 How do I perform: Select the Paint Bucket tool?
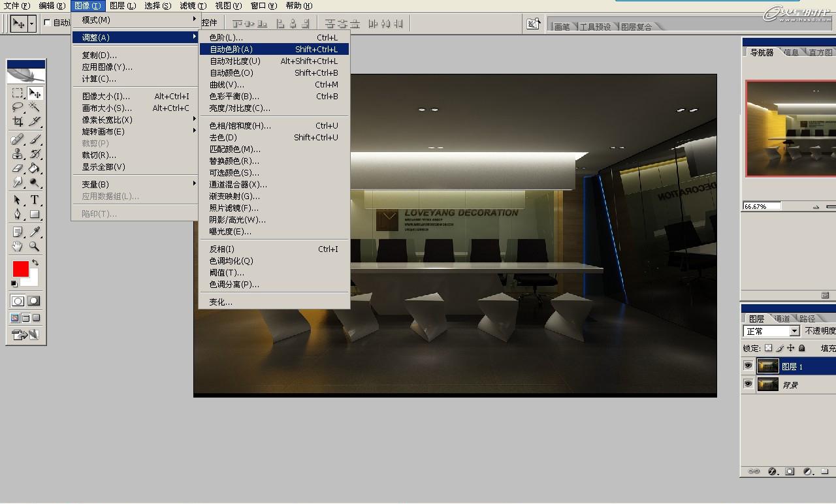pyautogui.click(x=35, y=168)
